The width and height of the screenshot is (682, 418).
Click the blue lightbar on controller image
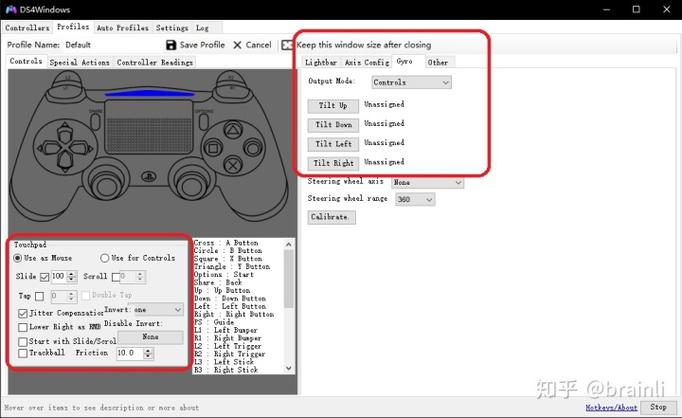[x=149, y=93]
